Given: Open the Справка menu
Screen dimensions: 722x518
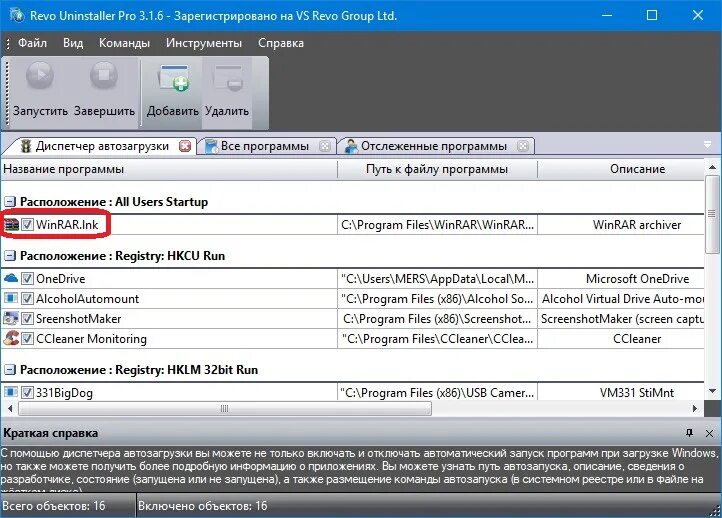Looking at the screenshot, I should coord(281,43).
